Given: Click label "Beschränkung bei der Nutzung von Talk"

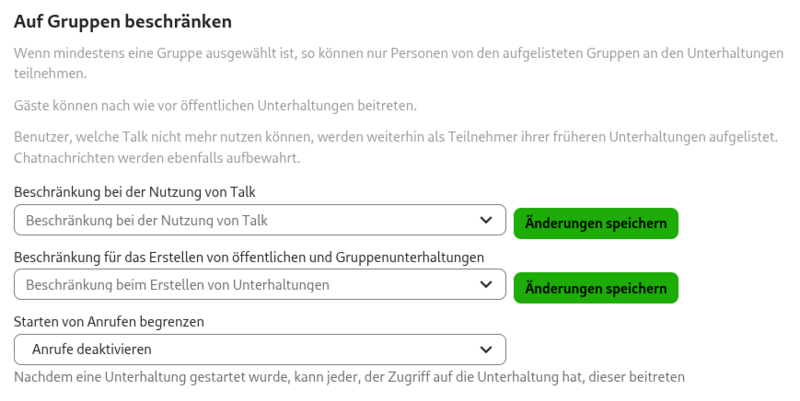Looking at the screenshot, I should coord(141,191).
